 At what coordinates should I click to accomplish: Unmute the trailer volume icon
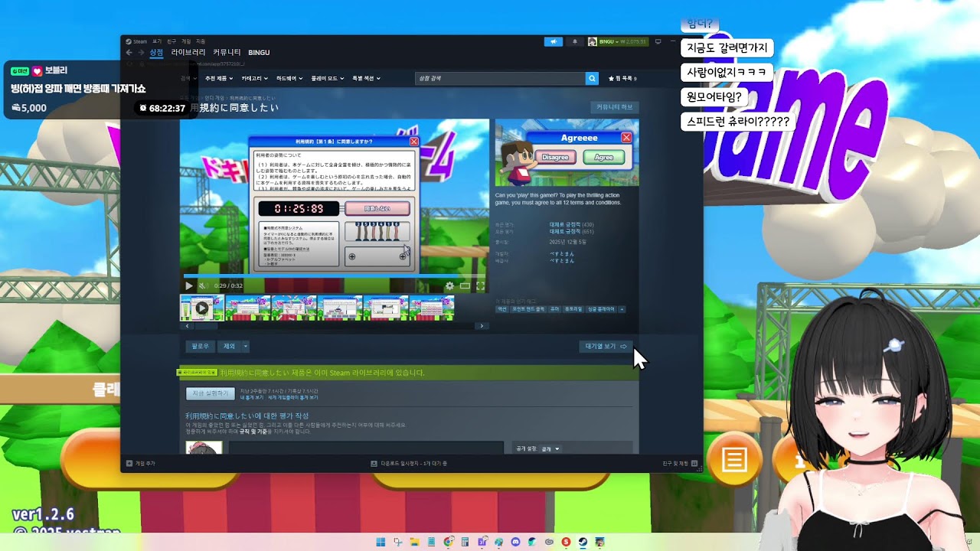point(204,285)
